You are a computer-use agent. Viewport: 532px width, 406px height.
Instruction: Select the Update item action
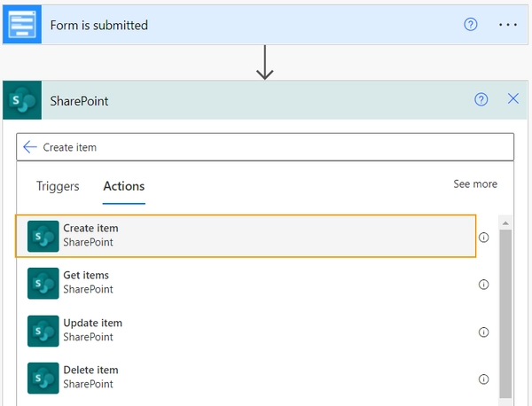pyautogui.click(x=246, y=331)
